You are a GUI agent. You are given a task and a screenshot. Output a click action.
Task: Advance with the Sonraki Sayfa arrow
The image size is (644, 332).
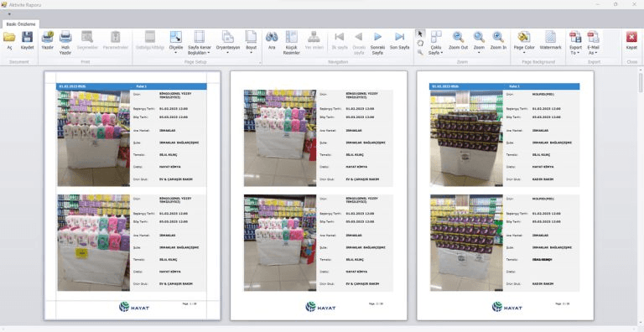point(377,43)
